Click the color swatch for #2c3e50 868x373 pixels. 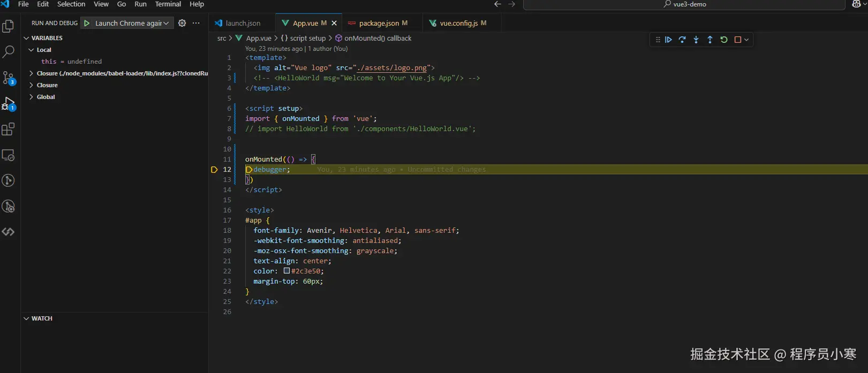287,271
